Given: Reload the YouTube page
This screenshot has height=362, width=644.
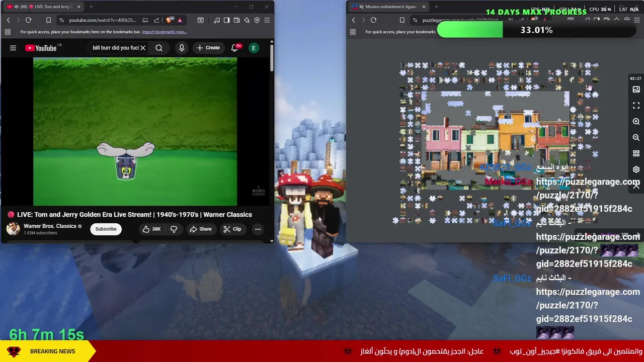Looking at the screenshot, I should [x=29, y=20].
